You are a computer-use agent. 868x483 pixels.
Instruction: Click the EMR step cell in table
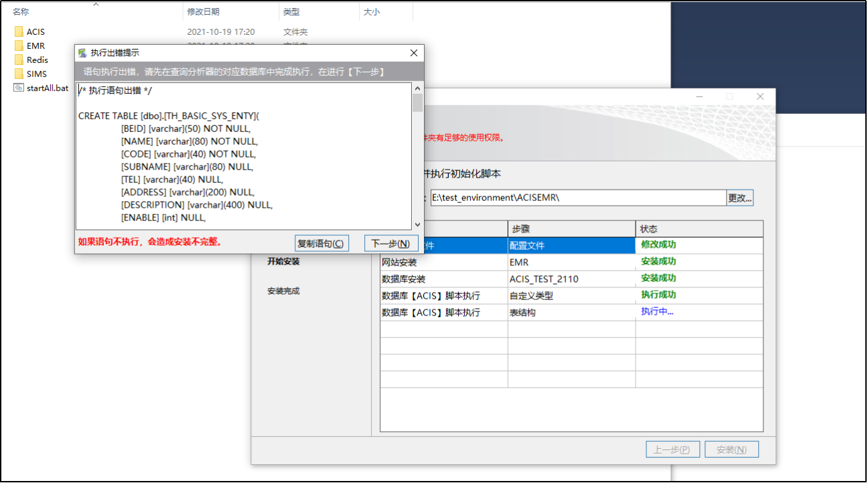[x=571, y=262]
